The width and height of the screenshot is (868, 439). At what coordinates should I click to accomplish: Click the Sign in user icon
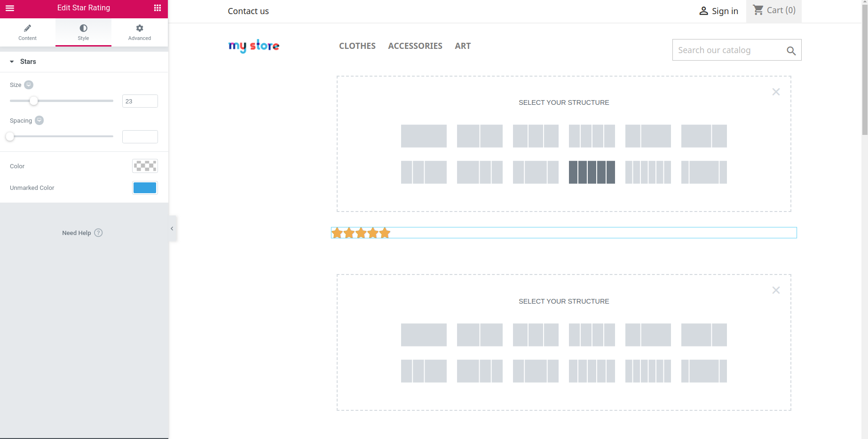coord(703,11)
